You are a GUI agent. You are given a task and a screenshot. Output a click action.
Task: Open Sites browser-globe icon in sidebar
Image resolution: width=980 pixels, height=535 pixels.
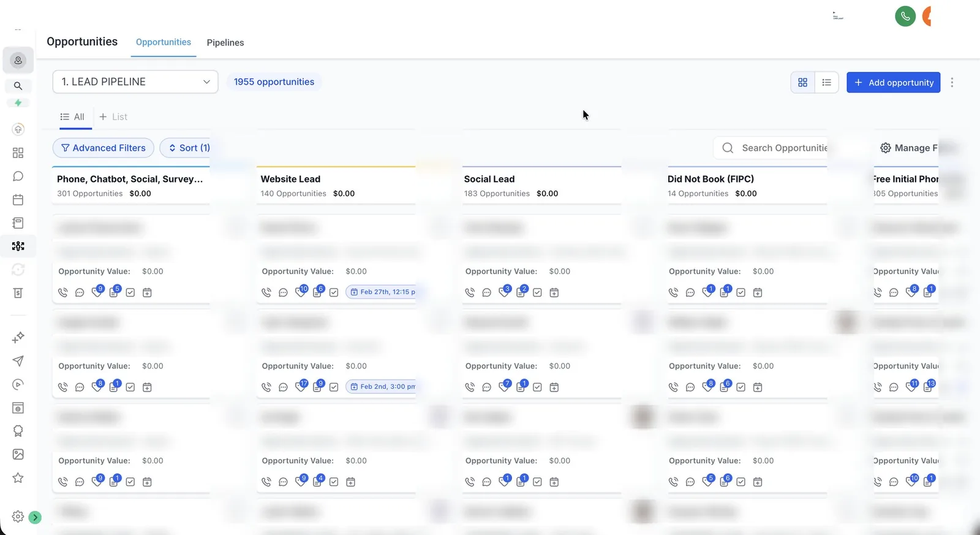click(18, 408)
